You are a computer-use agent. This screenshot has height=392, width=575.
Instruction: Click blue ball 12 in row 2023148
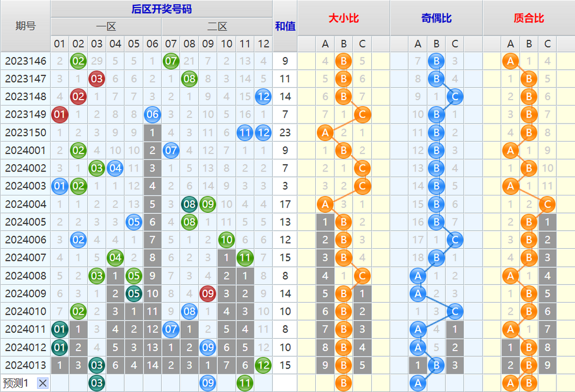(264, 96)
